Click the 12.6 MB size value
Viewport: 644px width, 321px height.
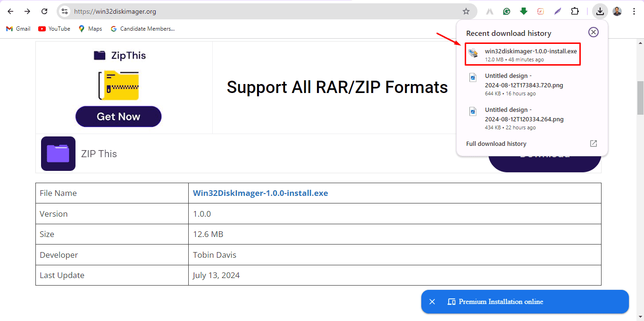[x=208, y=234]
